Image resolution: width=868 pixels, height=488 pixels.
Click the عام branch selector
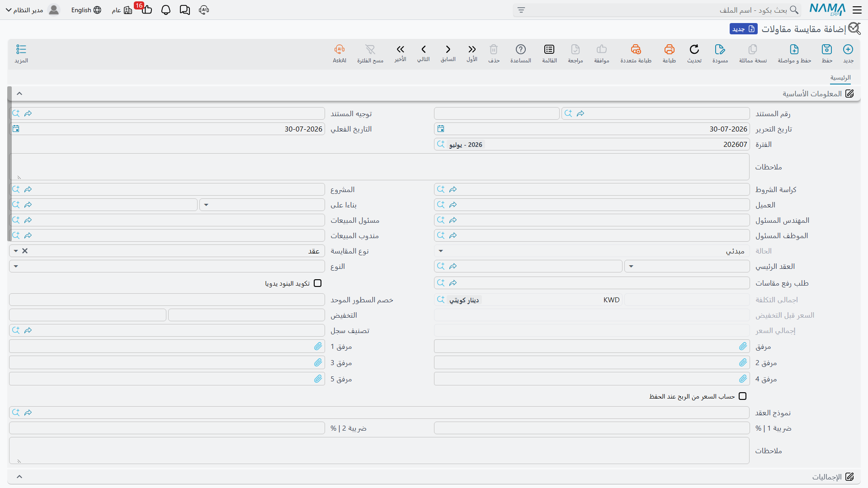[122, 10]
